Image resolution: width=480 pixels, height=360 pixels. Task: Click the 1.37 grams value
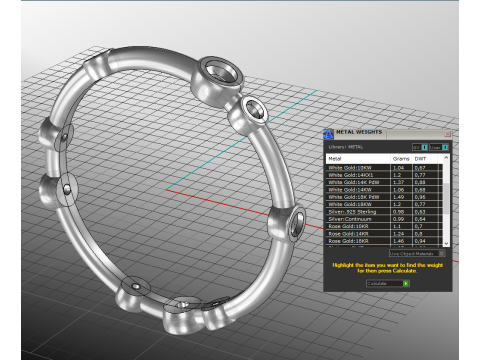[x=398, y=182]
